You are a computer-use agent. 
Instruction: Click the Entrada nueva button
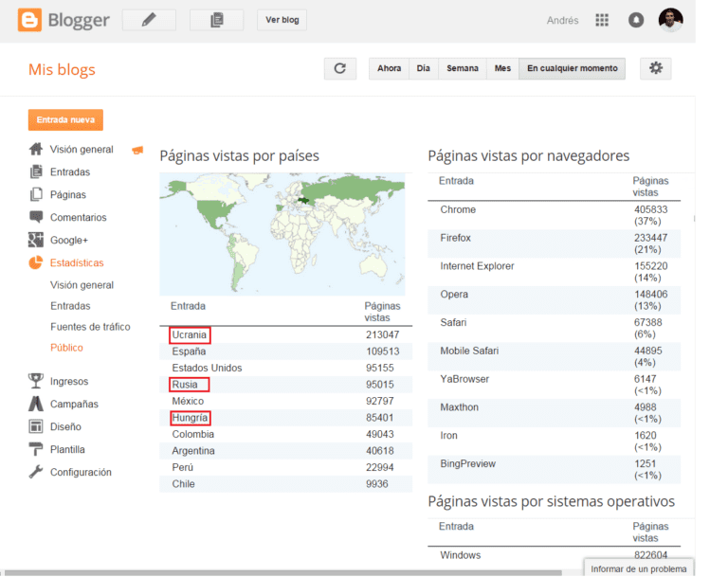[x=65, y=119]
